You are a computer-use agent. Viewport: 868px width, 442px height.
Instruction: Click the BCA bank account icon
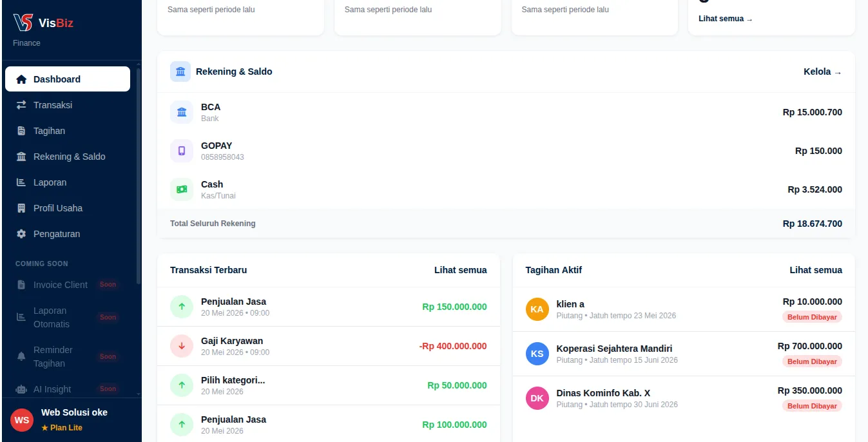click(x=182, y=112)
